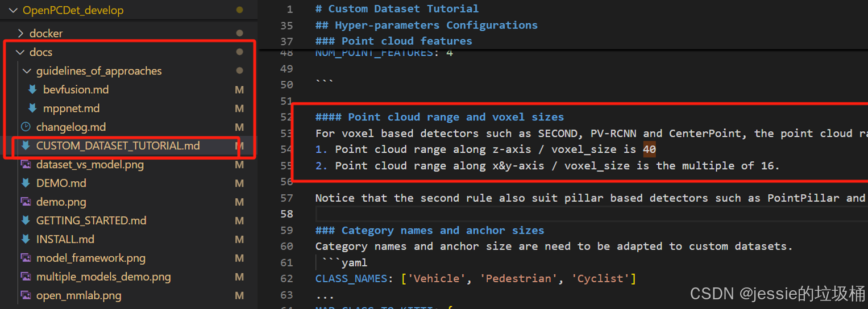Click the markdown icon of bevfusion.md
The image size is (868, 309).
click(32, 90)
